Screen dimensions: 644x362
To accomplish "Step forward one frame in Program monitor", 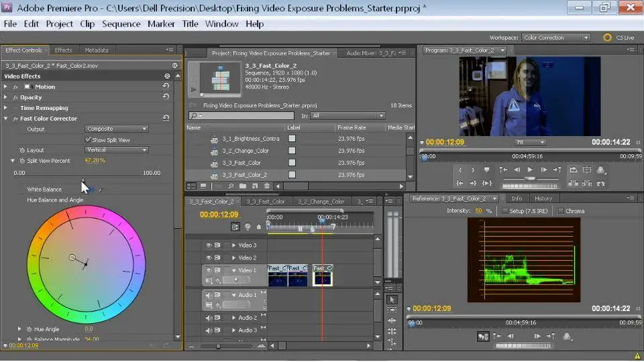I will pos(544,170).
